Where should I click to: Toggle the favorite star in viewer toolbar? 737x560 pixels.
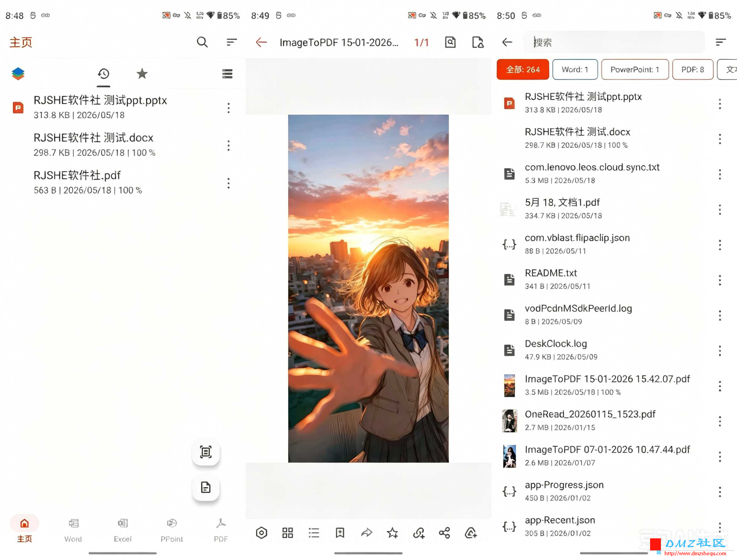[392, 533]
